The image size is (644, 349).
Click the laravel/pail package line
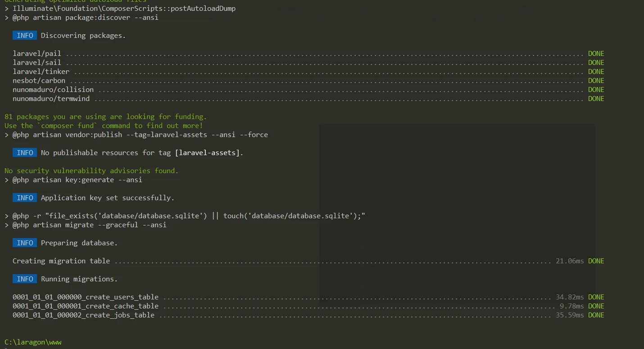tap(308, 54)
